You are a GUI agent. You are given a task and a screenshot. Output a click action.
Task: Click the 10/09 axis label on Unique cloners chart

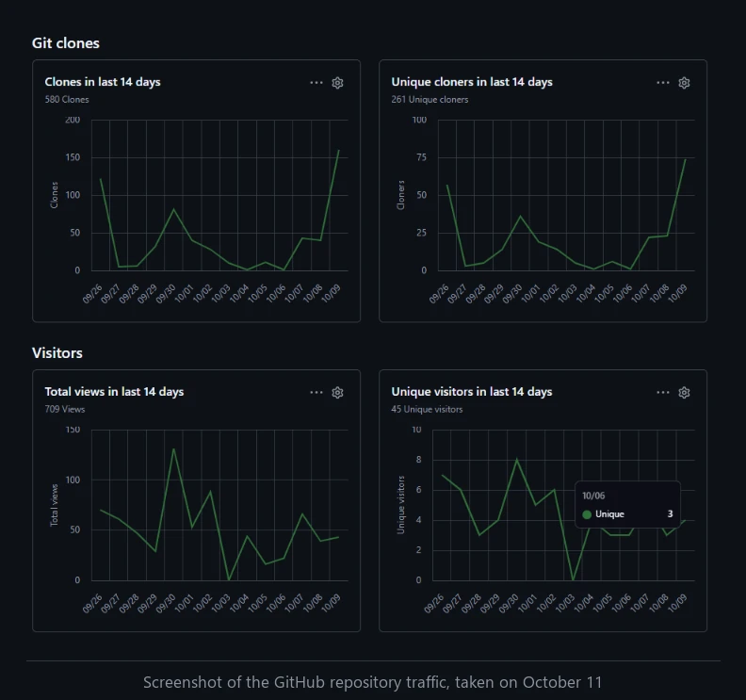point(677,294)
